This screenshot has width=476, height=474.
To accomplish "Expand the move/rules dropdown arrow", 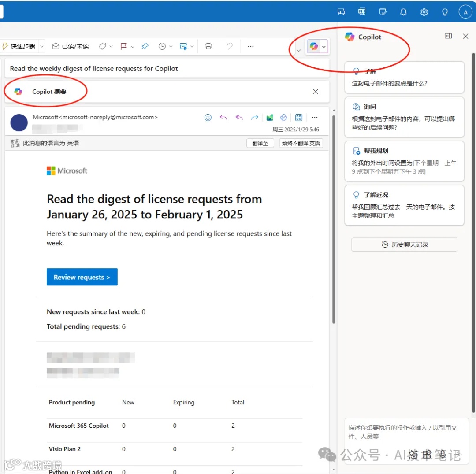I will point(192,46).
